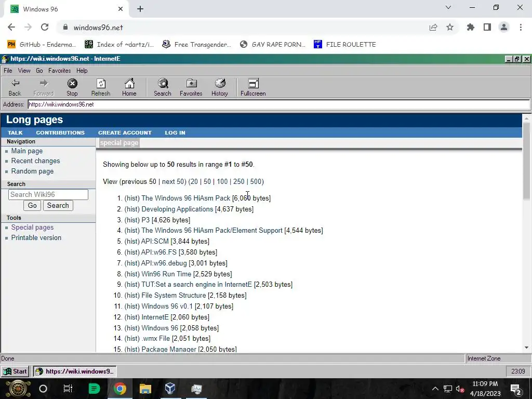The width and height of the screenshot is (532, 399).
Task: Open Windows 96 Start button
Action: 15,371
